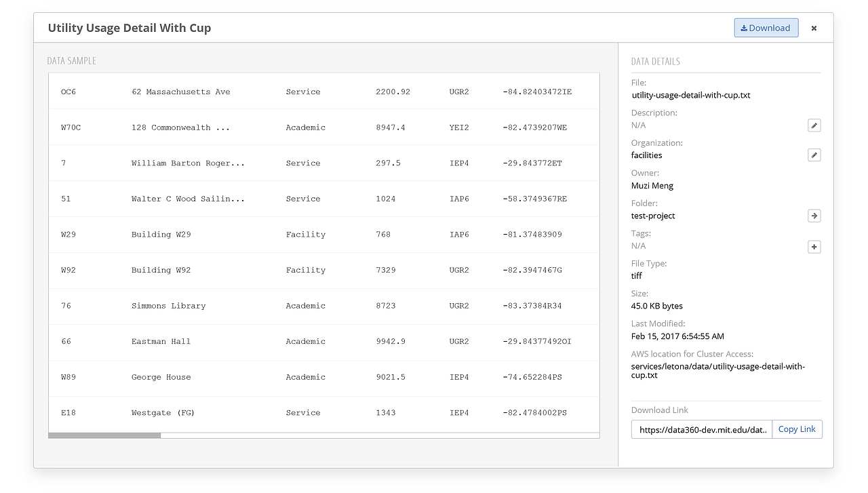Select cell OC6

pyautogui.click(x=68, y=92)
